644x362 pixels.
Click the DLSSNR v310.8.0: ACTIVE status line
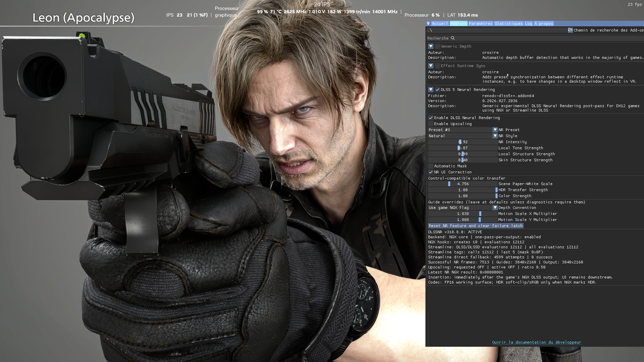tap(455, 232)
